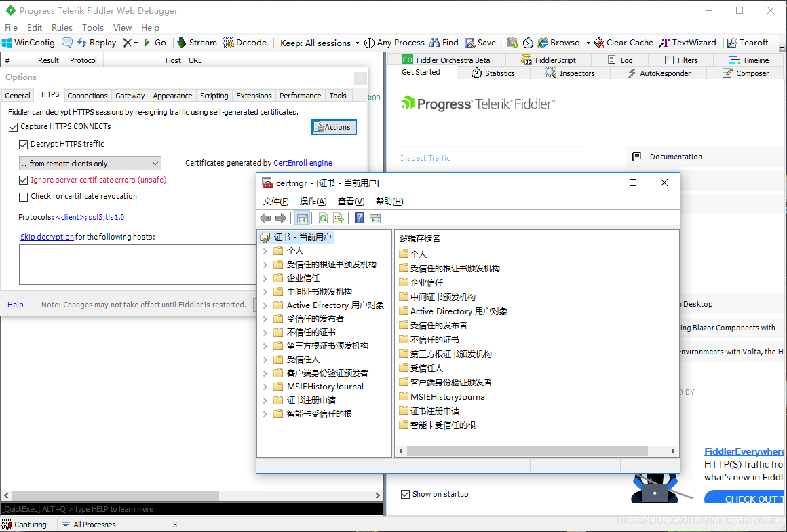Expand 个人 node in certmgr tree
Screen dimensions: 787x532
click(265, 251)
